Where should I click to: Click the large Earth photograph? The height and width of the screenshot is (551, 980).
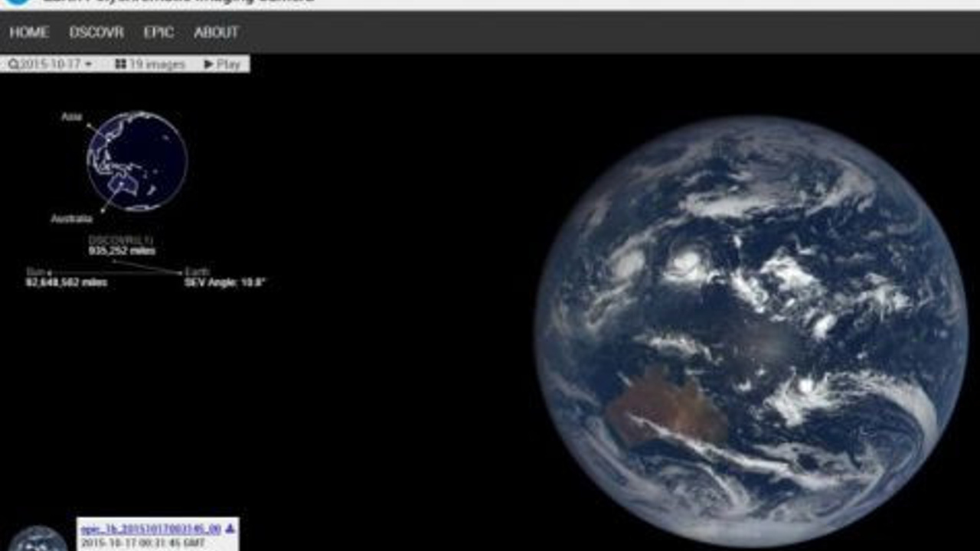750,331
